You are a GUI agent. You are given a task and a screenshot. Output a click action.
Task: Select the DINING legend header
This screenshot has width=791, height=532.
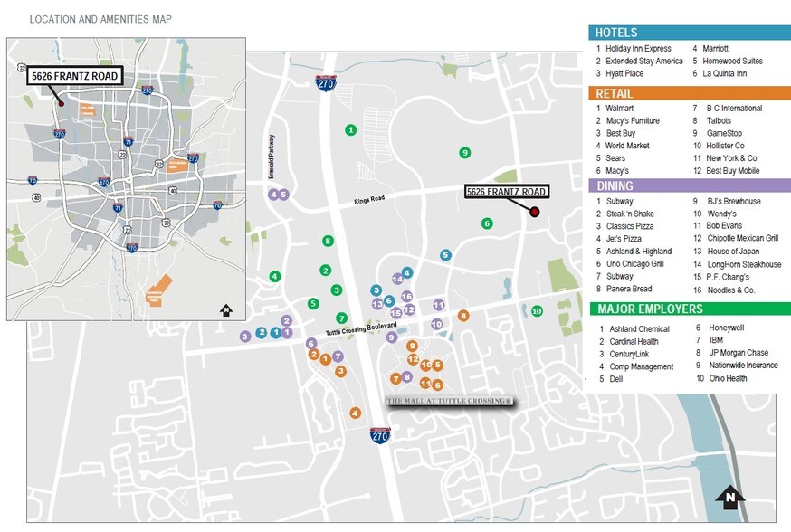coord(689,185)
